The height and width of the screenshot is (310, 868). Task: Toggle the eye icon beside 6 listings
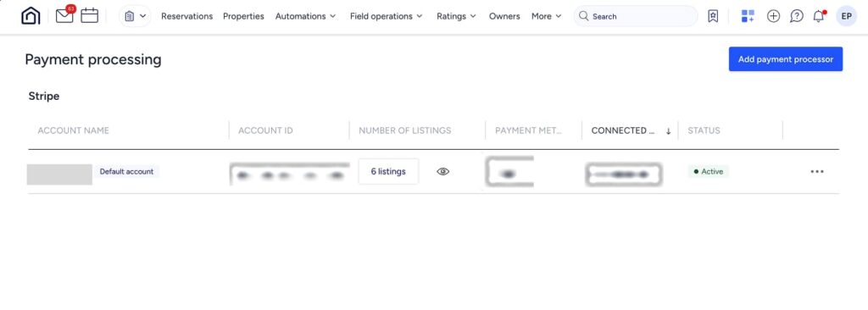point(442,172)
